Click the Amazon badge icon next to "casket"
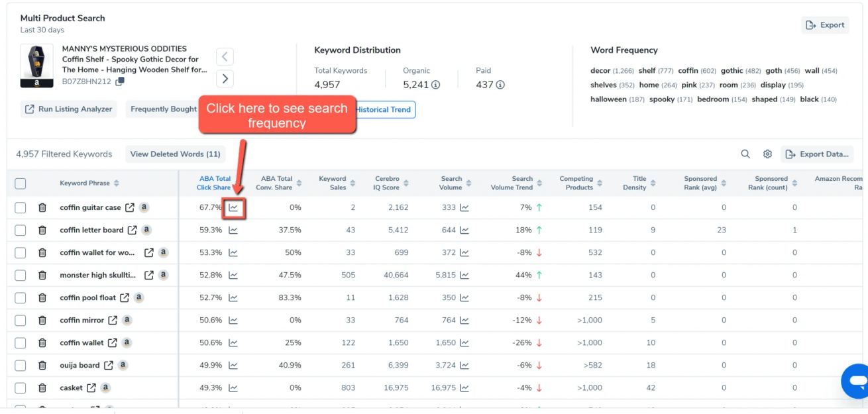The height and width of the screenshot is (414, 868). click(105, 388)
